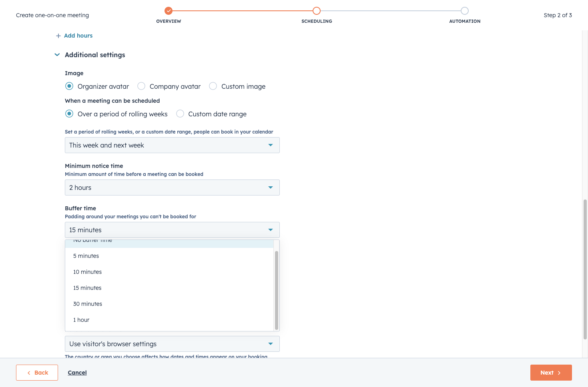Image resolution: width=588 pixels, height=387 pixels.
Task: Click the completed Overview step checkmark circle
Action: coord(169,11)
